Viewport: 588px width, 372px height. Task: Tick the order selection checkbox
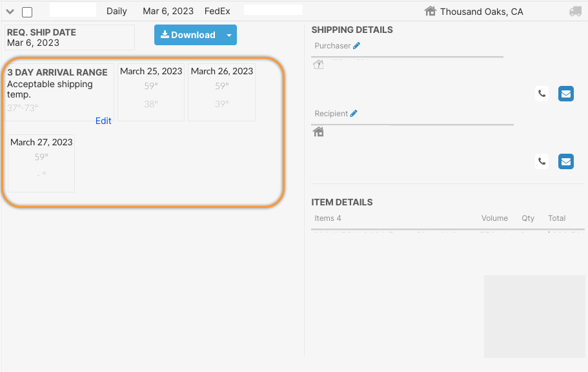coord(27,12)
